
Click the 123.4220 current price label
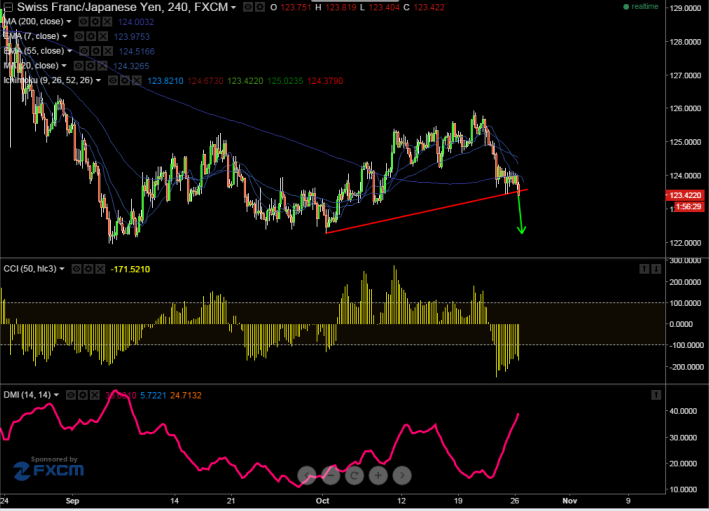pos(685,195)
